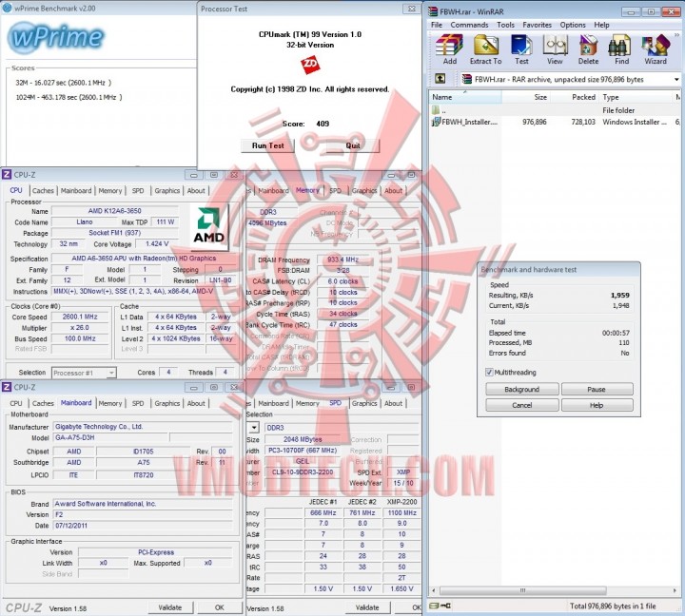Click the GA-A75-D3H model field
Screen dimensions: 685x616
pos(110,437)
